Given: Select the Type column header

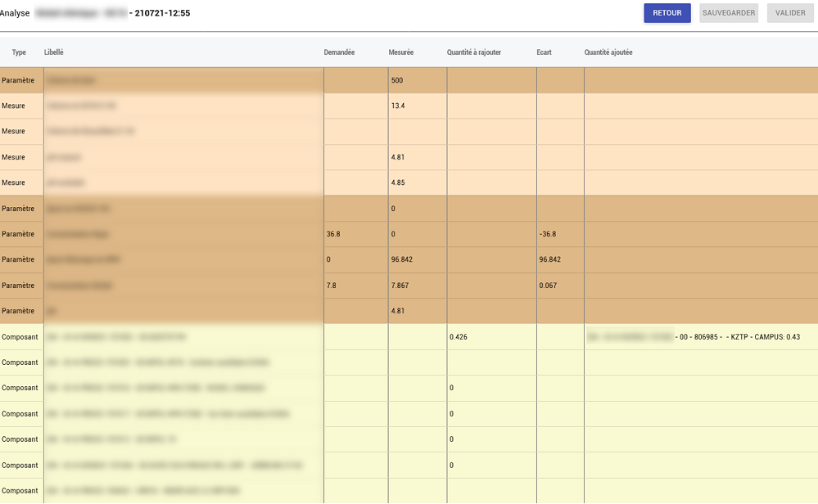Looking at the screenshot, I should tap(19, 52).
